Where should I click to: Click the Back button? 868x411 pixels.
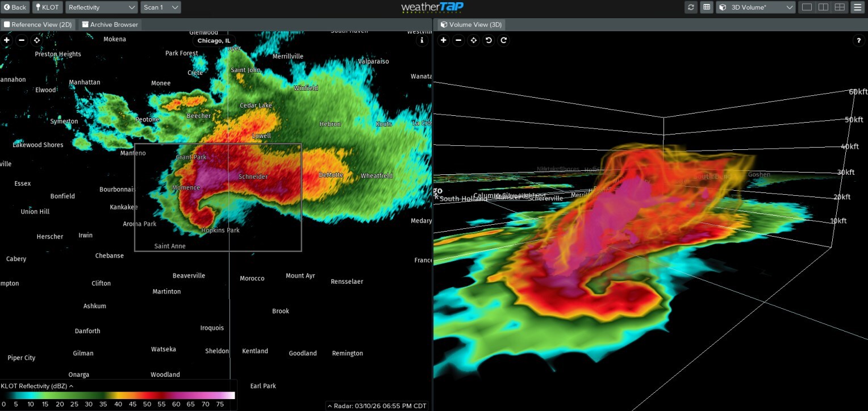(x=15, y=7)
